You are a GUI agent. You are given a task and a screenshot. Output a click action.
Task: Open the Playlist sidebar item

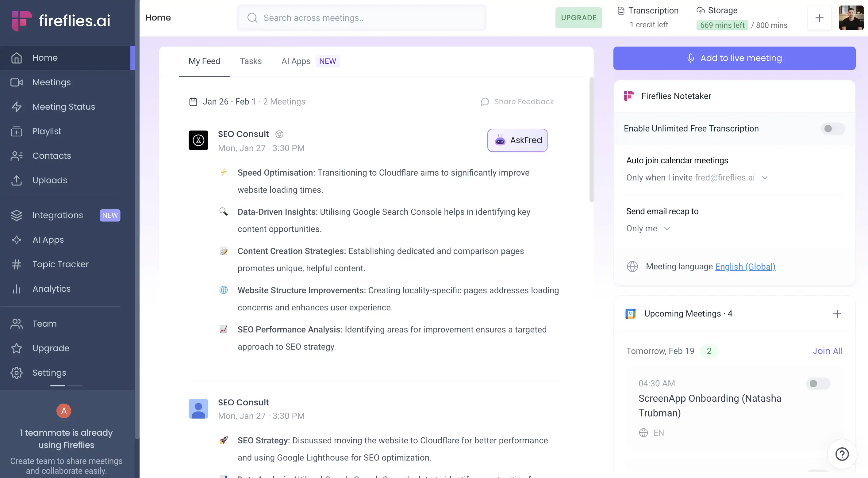point(47,131)
